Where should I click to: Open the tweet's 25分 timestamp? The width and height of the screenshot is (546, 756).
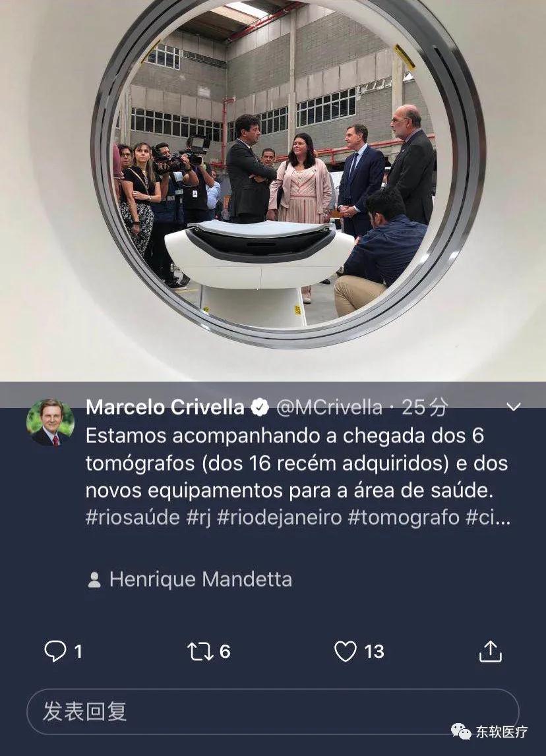tap(425, 407)
